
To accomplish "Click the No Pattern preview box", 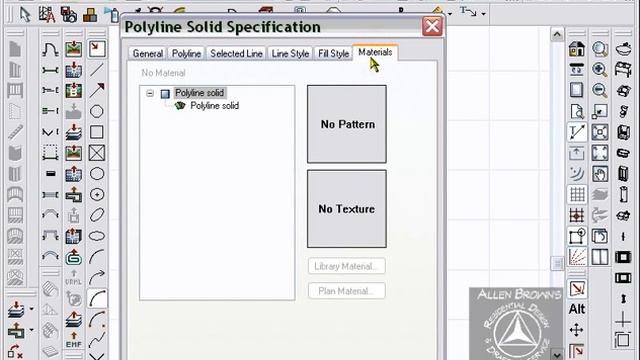I will point(347,124).
